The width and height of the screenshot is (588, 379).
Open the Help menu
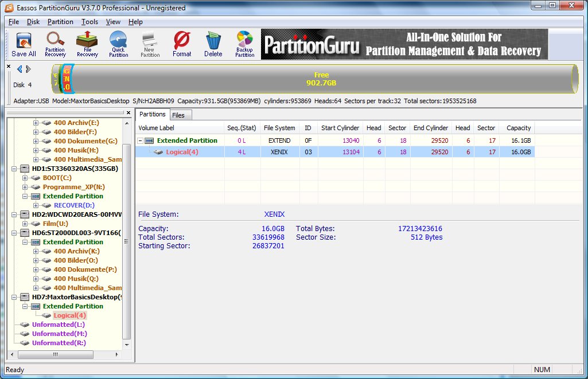135,22
